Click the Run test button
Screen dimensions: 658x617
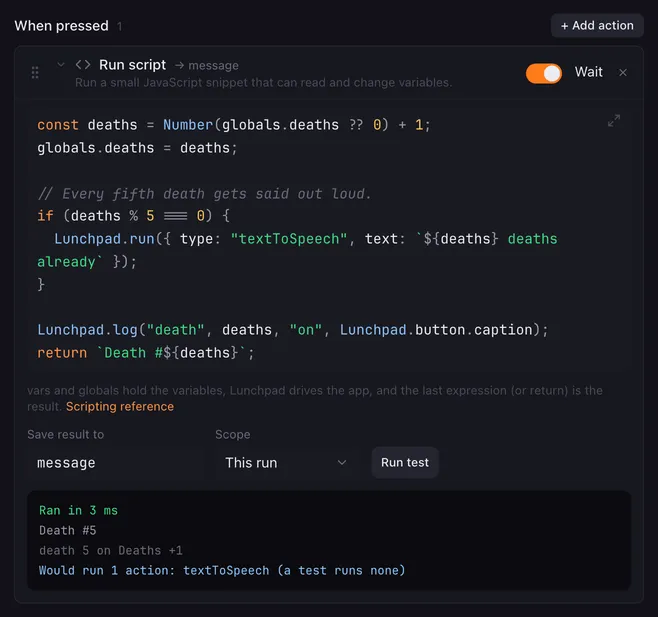tap(405, 463)
